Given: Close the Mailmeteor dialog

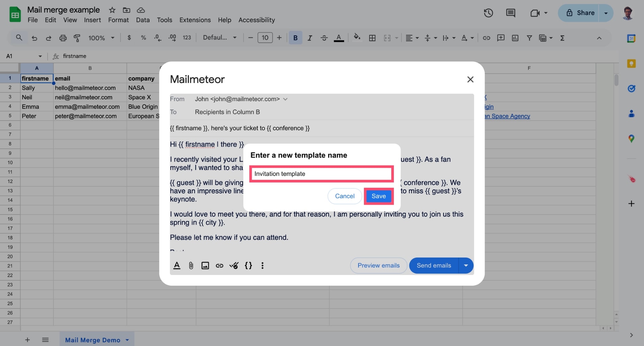Looking at the screenshot, I should tap(470, 79).
